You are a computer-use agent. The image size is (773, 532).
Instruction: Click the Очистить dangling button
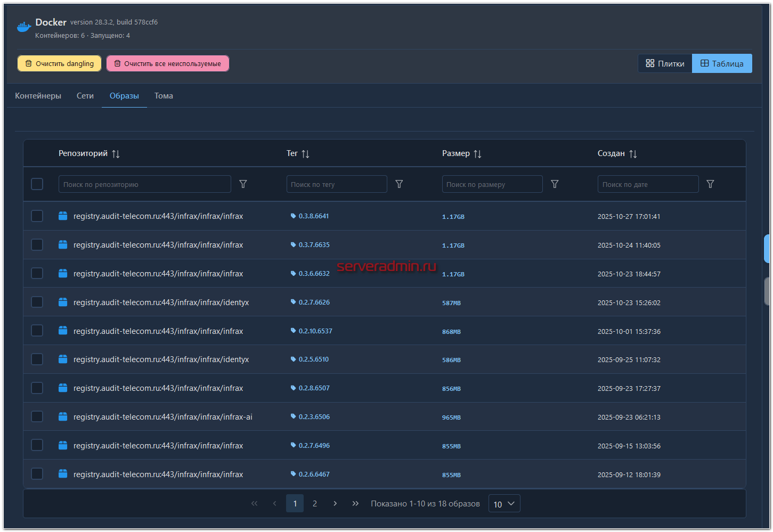pyautogui.click(x=59, y=63)
